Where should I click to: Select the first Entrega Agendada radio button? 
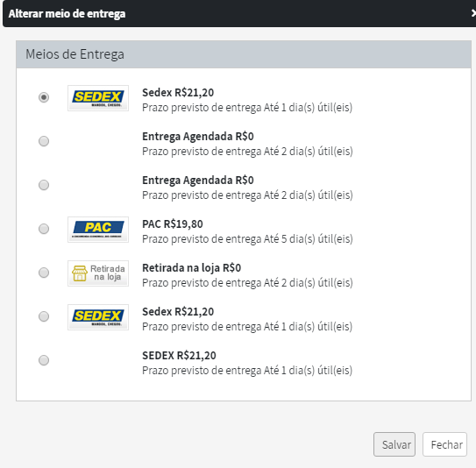44,141
